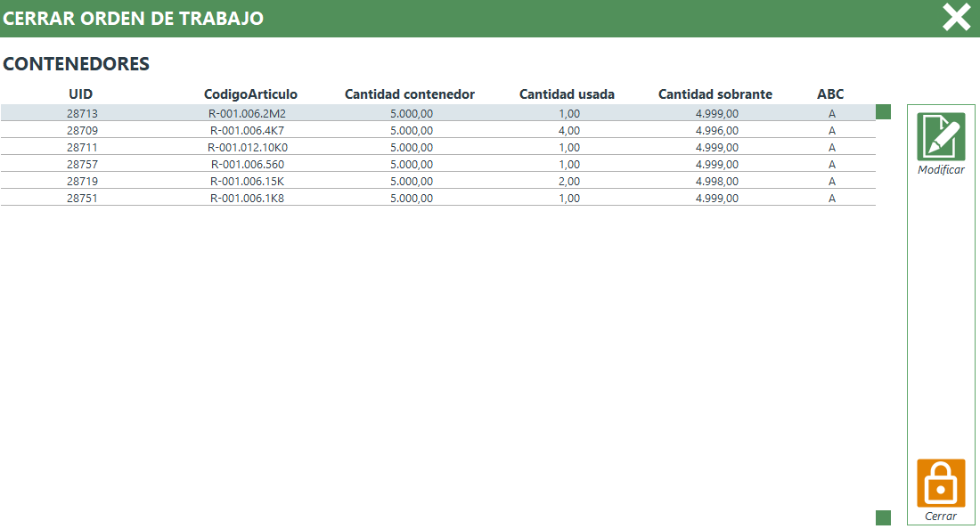Click the Modificar label text

point(941,170)
